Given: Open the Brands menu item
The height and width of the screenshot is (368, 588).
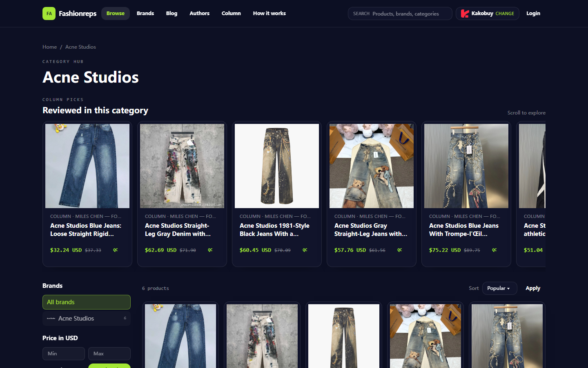Looking at the screenshot, I should point(145,13).
